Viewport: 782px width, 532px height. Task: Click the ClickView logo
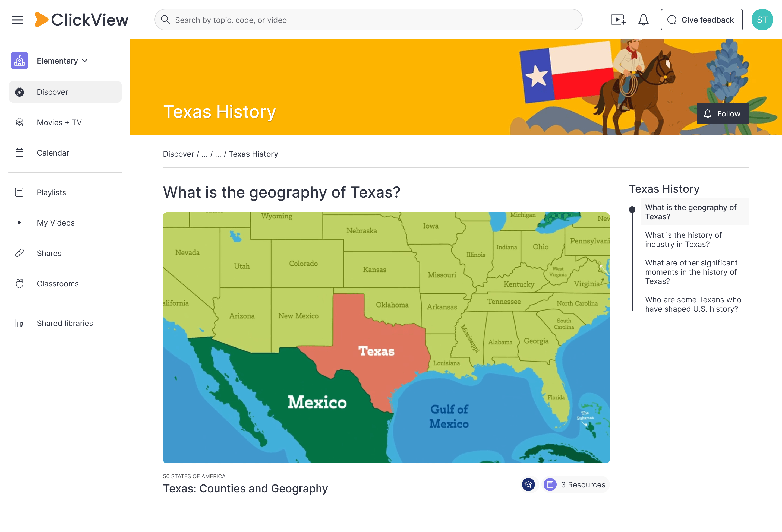(x=81, y=20)
